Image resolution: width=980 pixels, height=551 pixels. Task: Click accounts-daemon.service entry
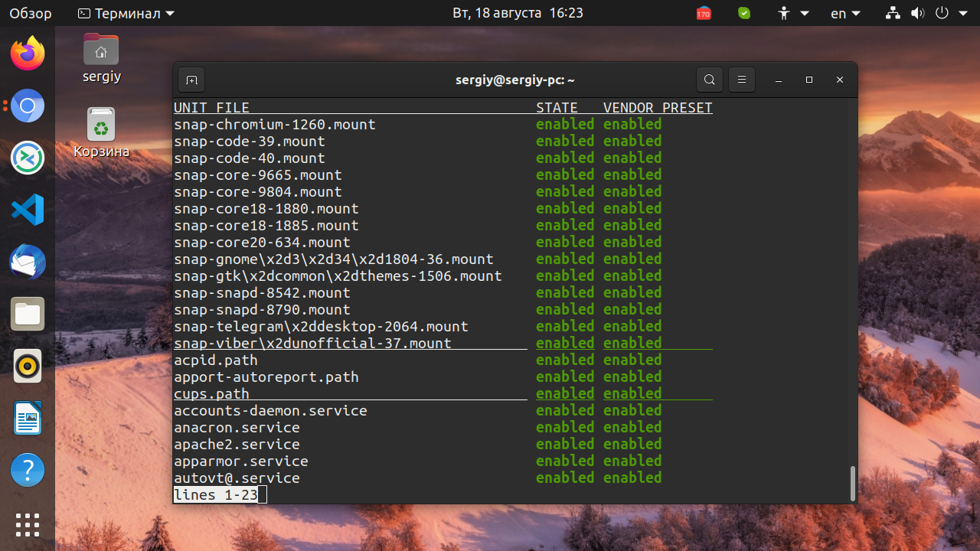[x=270, y=410]
